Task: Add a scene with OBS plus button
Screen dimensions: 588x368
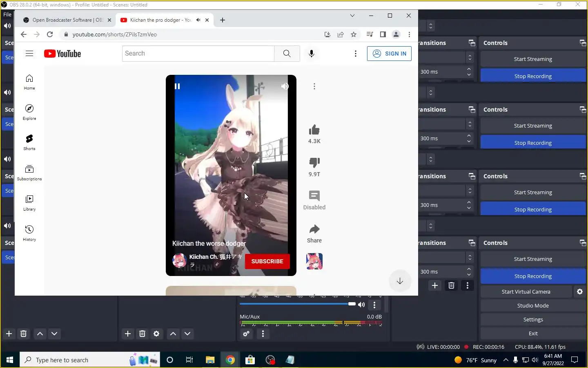Action: click(9, 334)
